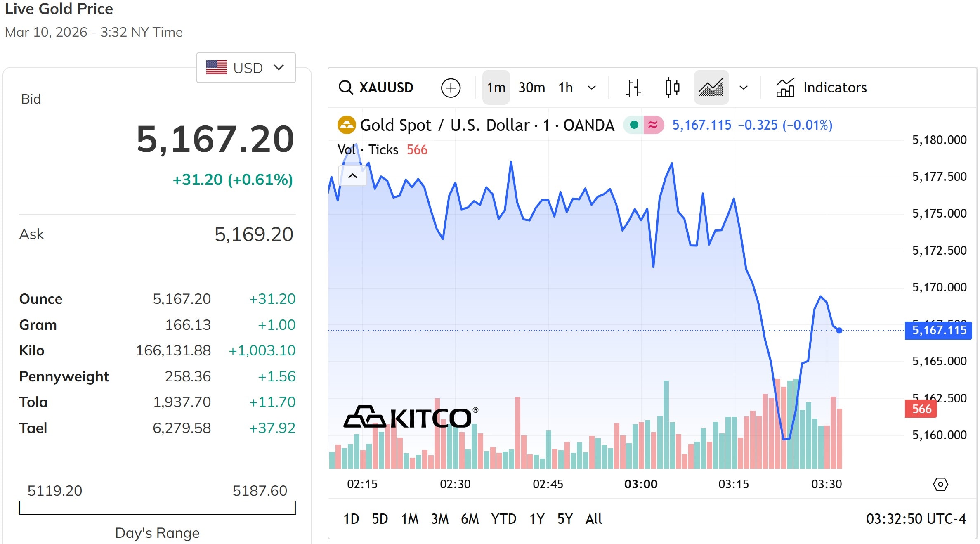
Task: Set the chart range to YTD
Action: coord(503,518)
